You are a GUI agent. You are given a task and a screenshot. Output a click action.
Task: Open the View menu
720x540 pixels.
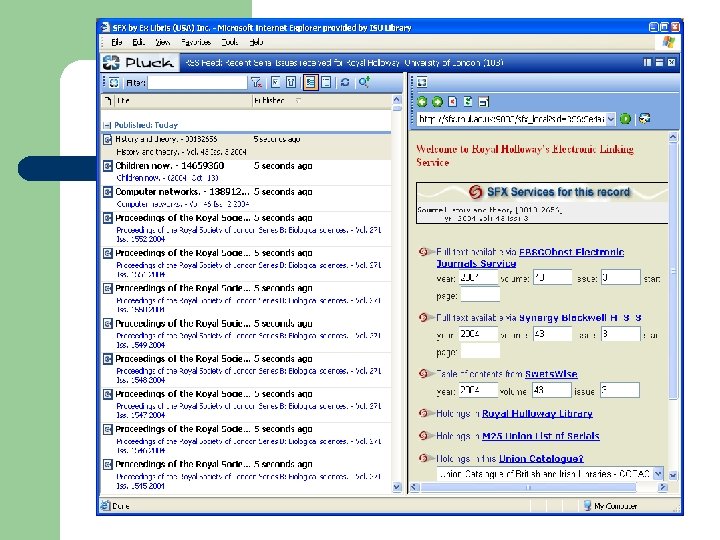point(163,42)
